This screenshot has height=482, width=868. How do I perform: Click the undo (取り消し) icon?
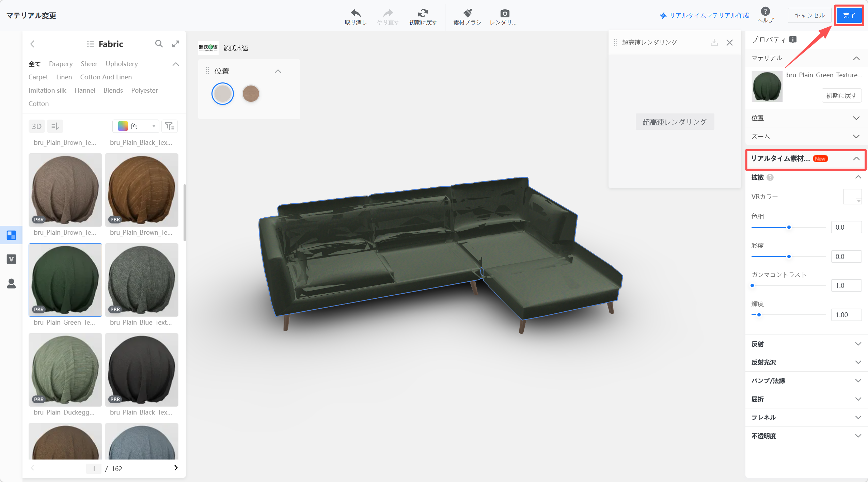356,13
